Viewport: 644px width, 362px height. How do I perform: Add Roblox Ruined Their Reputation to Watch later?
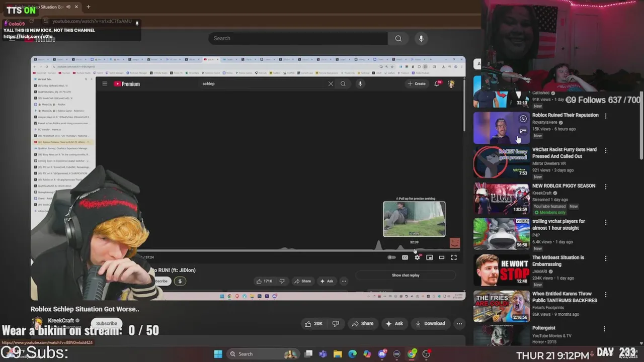pyautogui.click(x=523, y=119)
